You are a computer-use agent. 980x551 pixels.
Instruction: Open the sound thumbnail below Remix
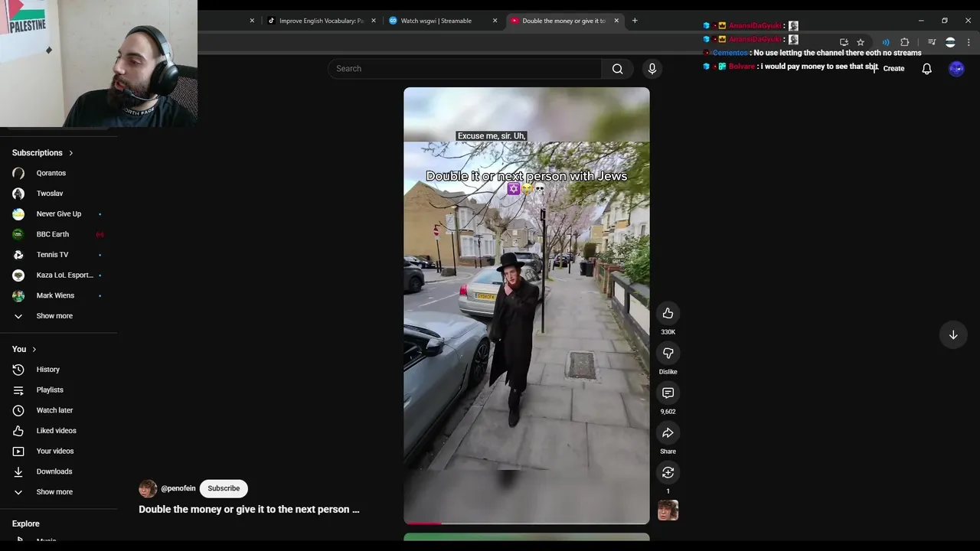668,510
